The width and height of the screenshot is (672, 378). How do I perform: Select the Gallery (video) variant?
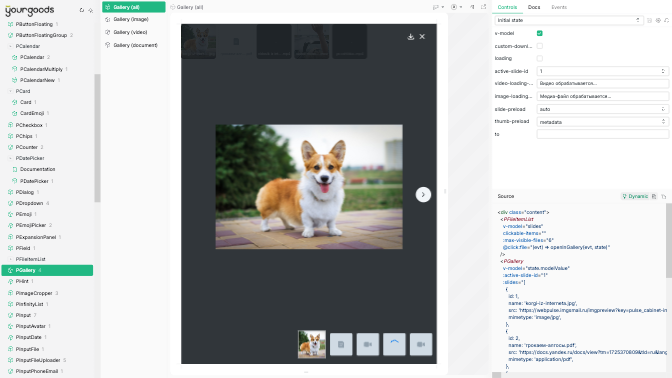point(134,32)
